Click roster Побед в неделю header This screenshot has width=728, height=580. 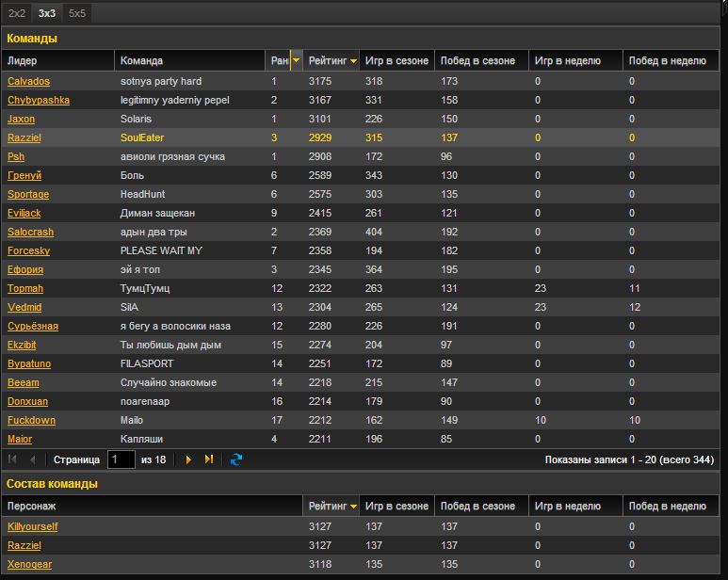(x=671, y=507)
